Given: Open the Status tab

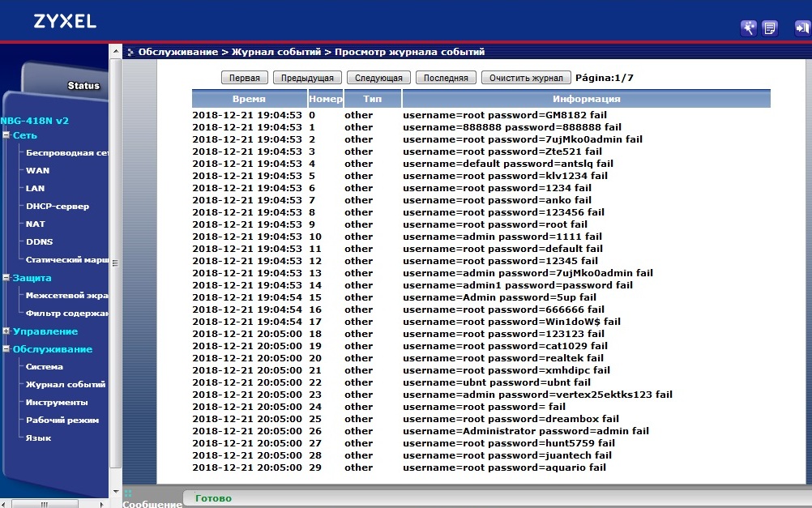Looking at the screenshot, I should point(83,86).
